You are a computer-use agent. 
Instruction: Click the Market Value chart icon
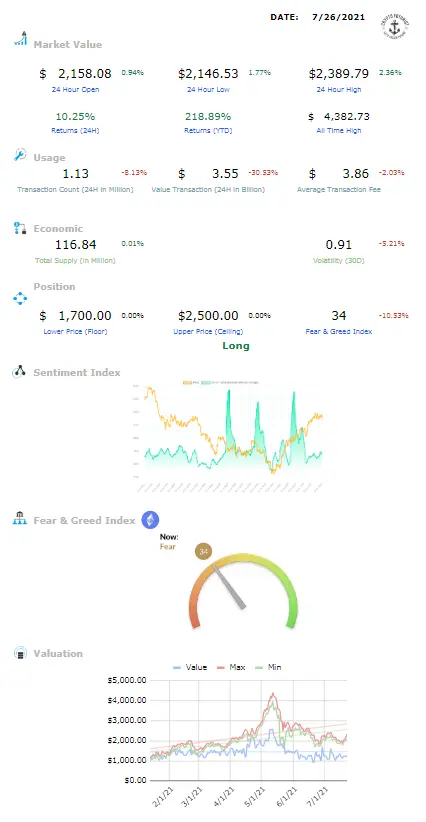20,39
